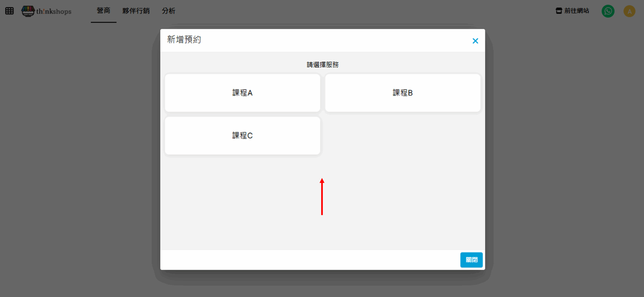Close dialog with the X icon
The width and height of the screenshot is (644, 297).
[x=475, y=41]
